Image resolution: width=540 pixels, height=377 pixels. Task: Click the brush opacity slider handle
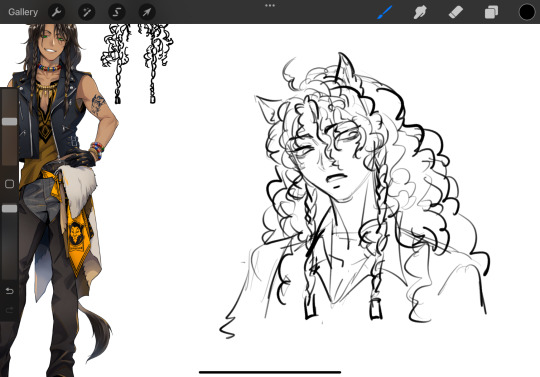coord(9,208)
